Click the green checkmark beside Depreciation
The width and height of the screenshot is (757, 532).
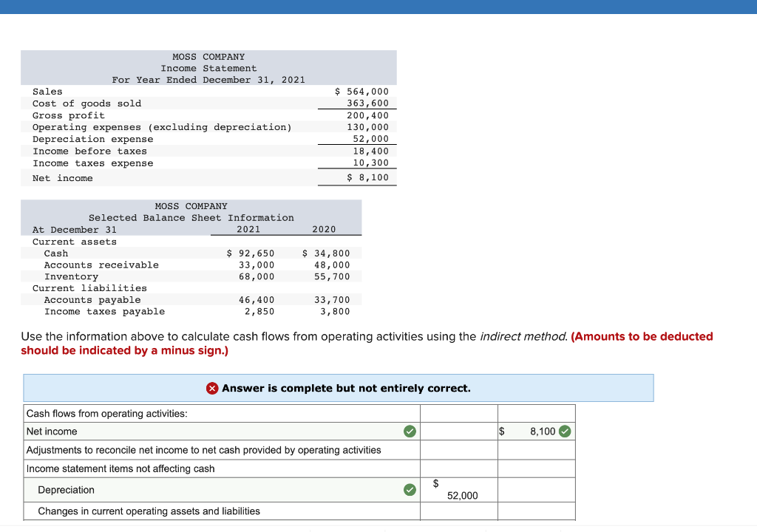tap(410, 489)
